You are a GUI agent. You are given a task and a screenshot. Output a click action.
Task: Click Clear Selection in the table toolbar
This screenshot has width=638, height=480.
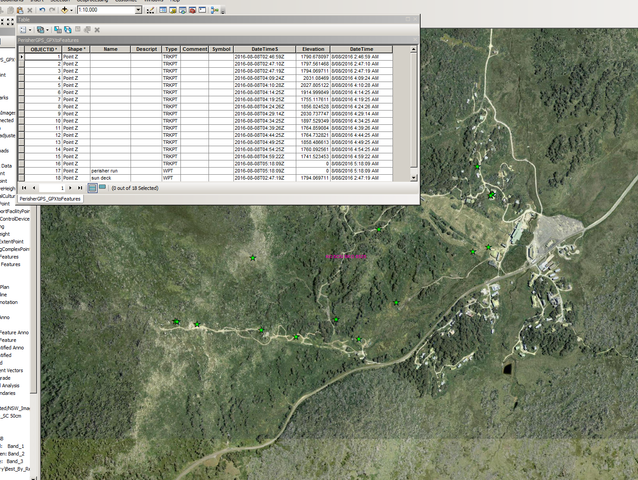[x=78, y=30]
